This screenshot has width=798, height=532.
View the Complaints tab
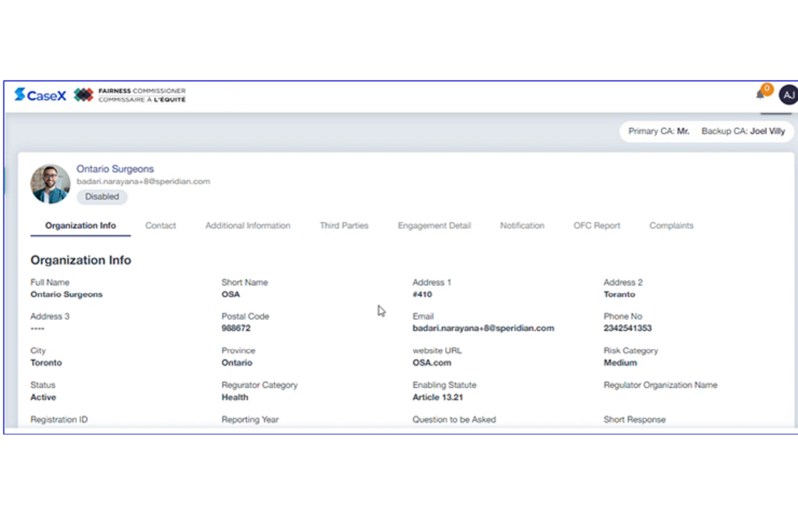pyautogui.click(x=671, y=225)
